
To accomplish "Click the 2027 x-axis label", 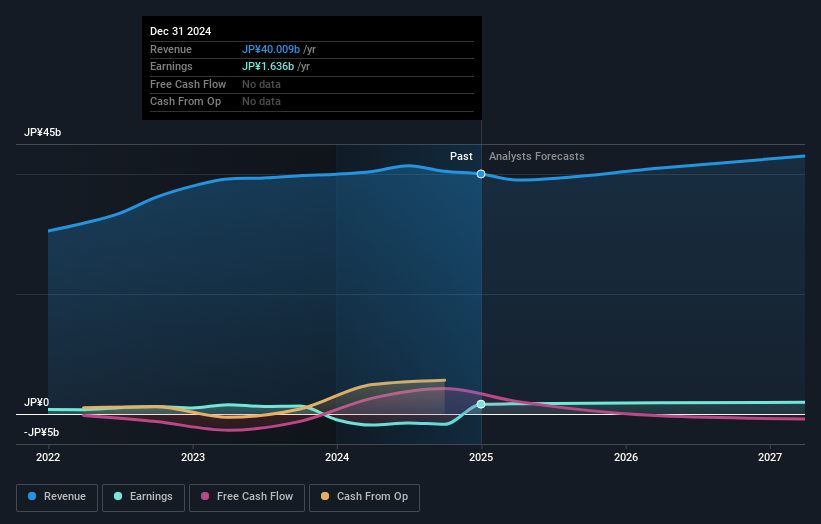I will pyautogui.click(x=770, y=457).
